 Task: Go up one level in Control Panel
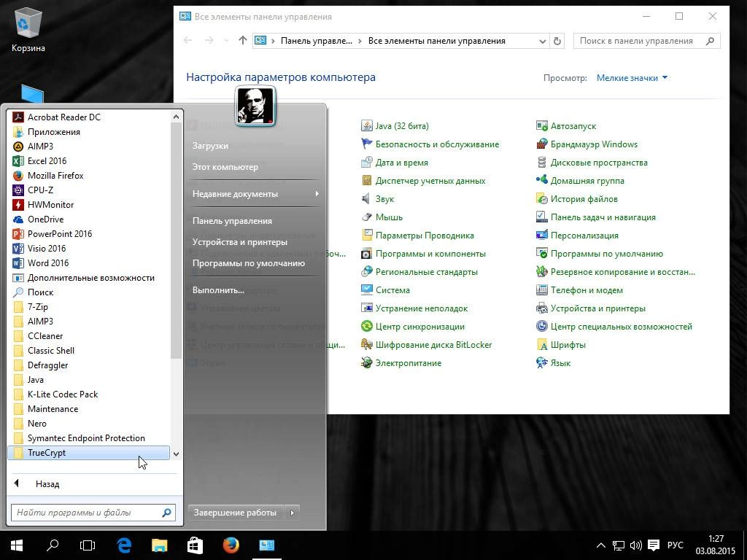(x=243, y=41)
